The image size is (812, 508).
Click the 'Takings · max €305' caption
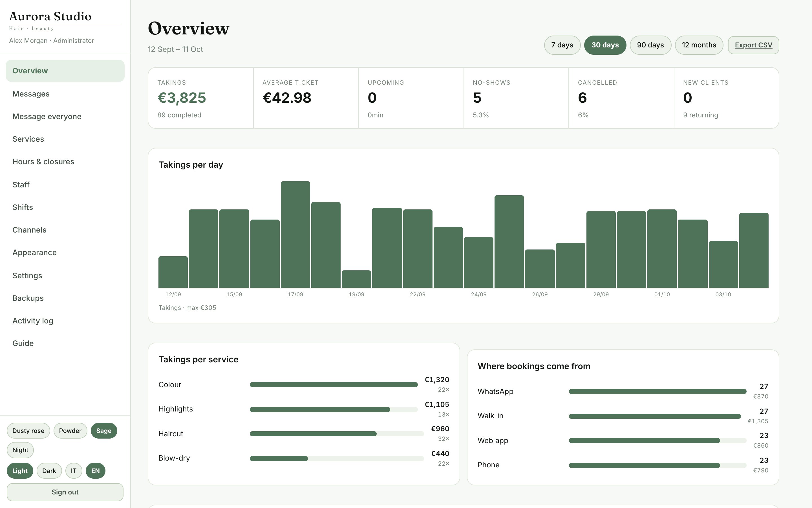click(x=187, y=308)
